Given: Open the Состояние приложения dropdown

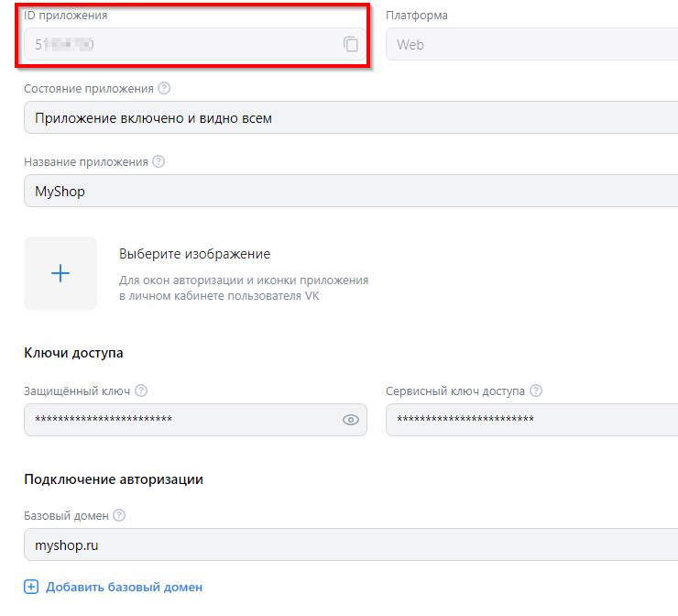Looking at the screenshot, I should (x=348, y=118).
